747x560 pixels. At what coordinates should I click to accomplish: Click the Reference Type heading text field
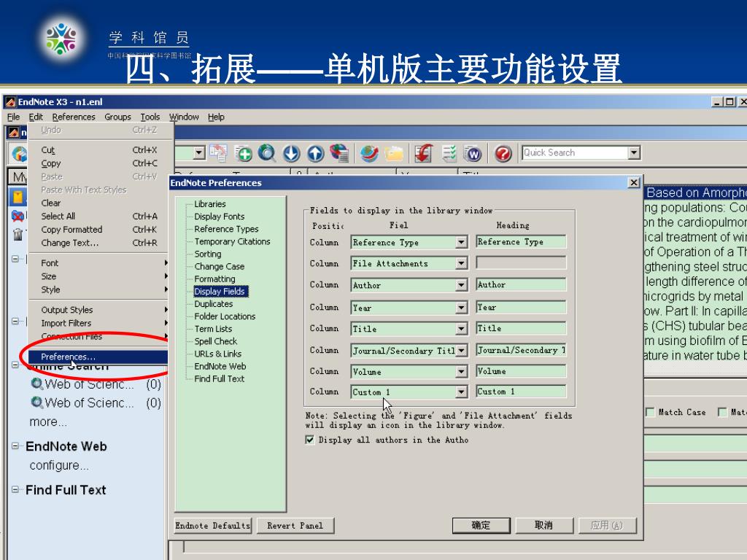click(521, 242)
